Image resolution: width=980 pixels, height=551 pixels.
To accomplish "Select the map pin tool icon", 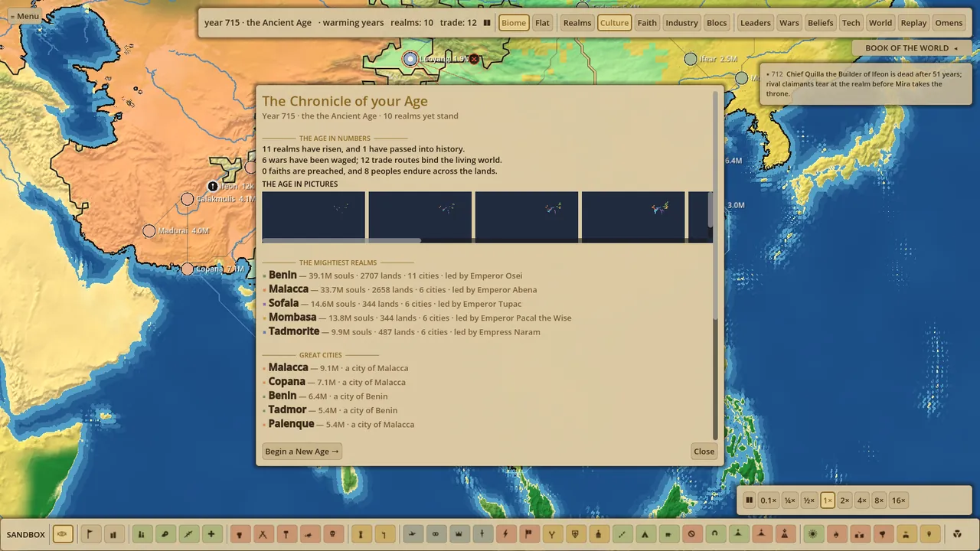I will [x=929, y=534].
